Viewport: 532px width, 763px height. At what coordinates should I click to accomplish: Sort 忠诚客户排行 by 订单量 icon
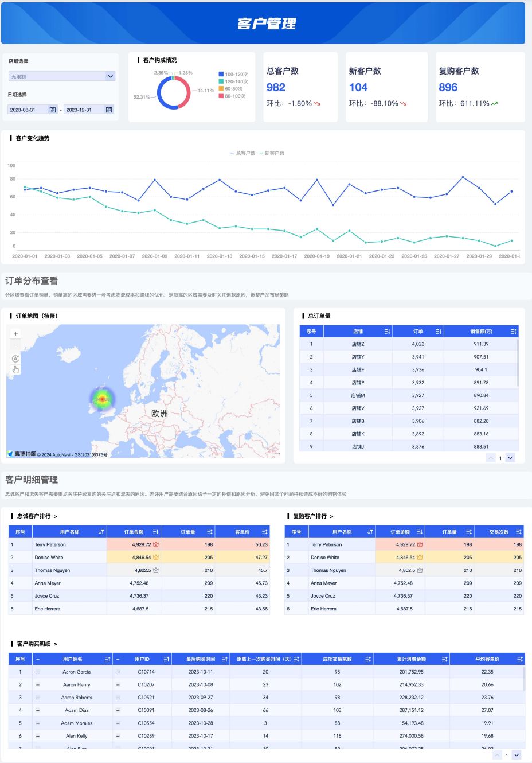coord(210,532)
